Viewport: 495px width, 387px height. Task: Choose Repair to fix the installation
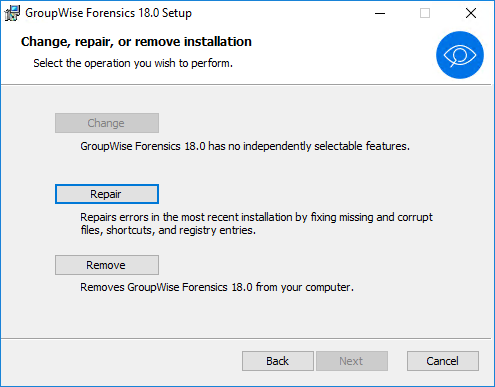pyautogui.click(x=107, y=194)
